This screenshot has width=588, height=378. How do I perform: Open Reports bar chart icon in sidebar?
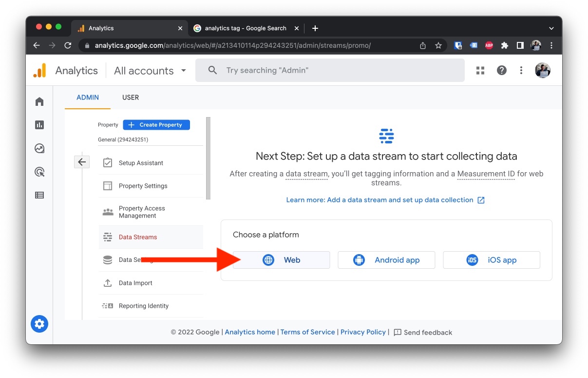(x=39, y=125)
